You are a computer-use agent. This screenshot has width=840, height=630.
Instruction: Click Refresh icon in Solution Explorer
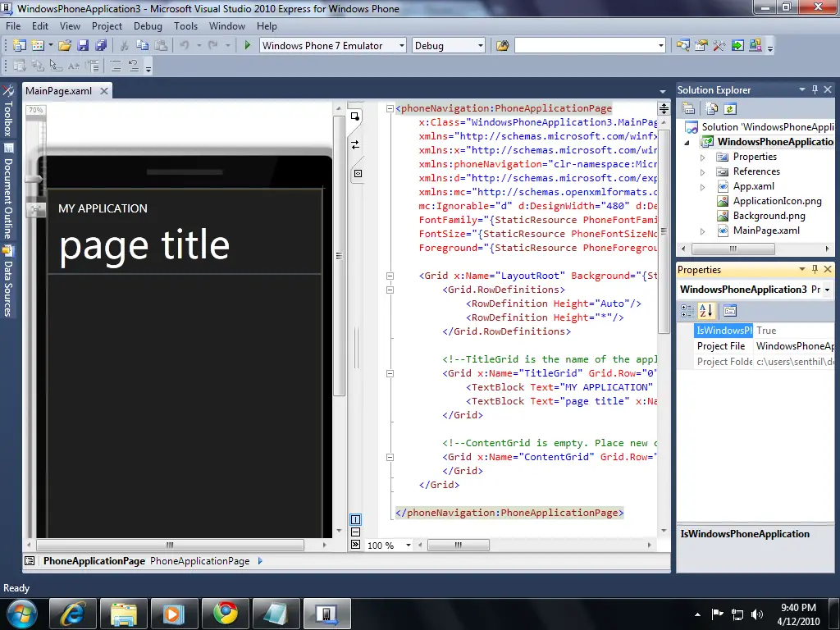729,108
